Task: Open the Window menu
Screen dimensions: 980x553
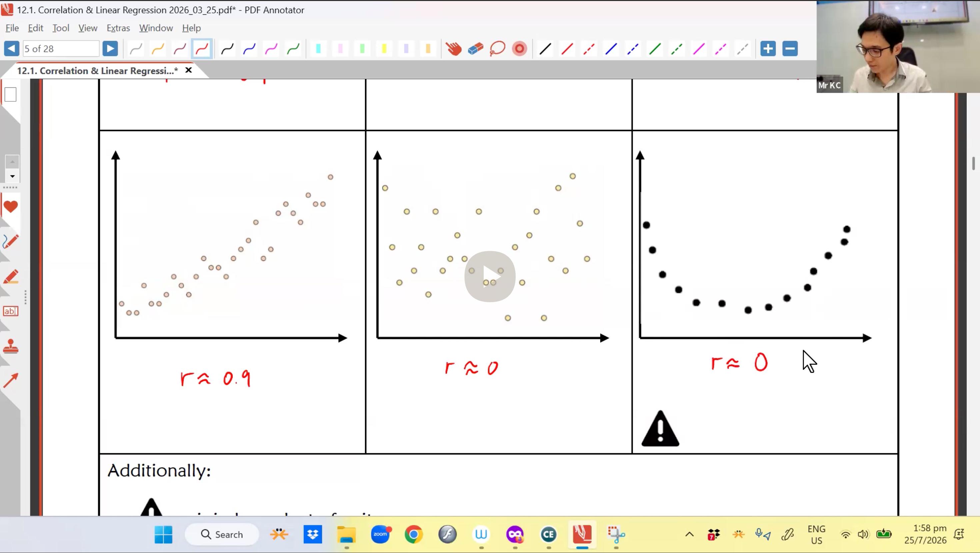Action: click(156, 28)
